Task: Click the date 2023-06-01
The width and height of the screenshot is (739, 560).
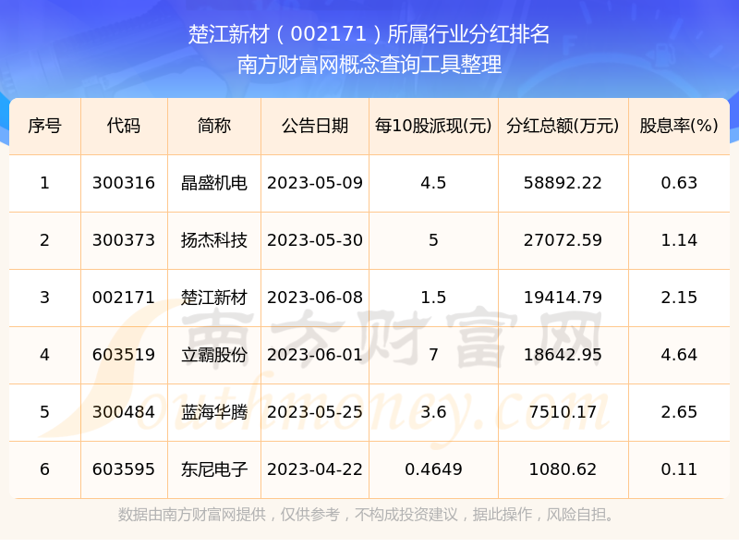Action: (315, 355)
